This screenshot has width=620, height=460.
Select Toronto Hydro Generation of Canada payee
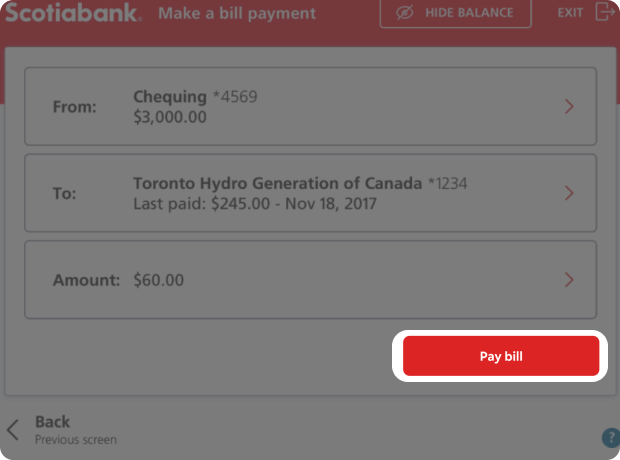(278, 184)
